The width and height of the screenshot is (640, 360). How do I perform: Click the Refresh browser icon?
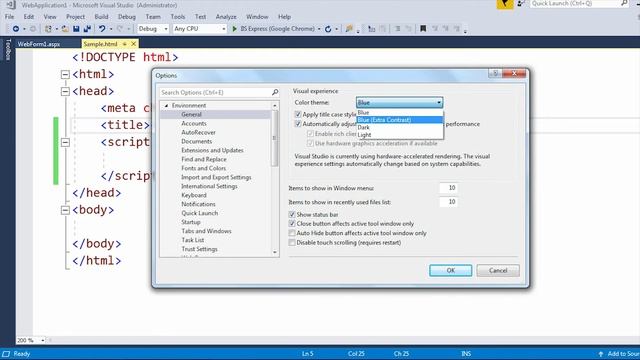[x=328, y=29]
